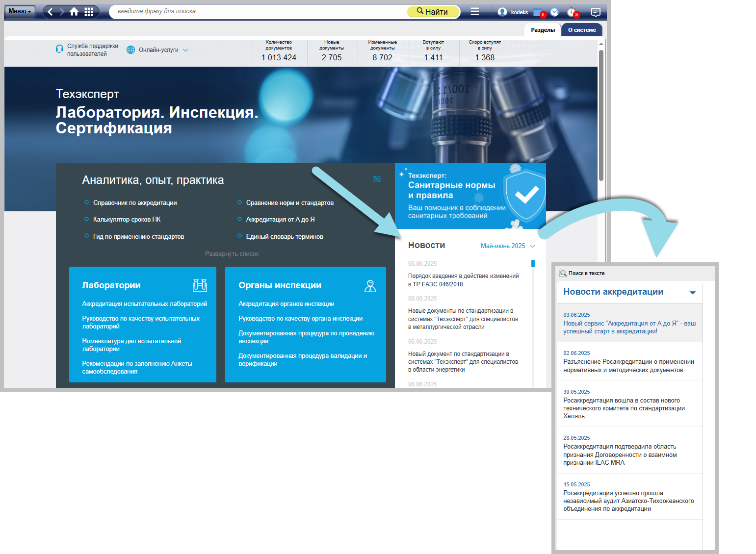Open the home page icon
This screenshot has width=756, height=554.
point(74,12)
